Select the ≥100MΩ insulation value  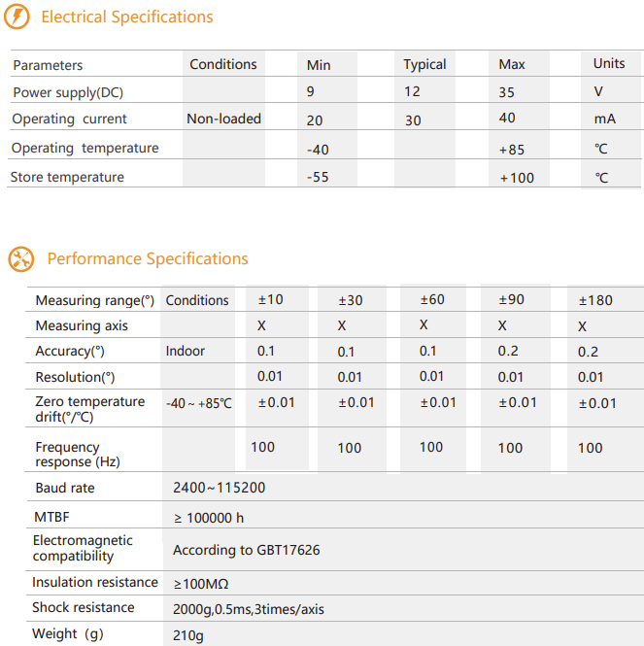pos(201,584)
